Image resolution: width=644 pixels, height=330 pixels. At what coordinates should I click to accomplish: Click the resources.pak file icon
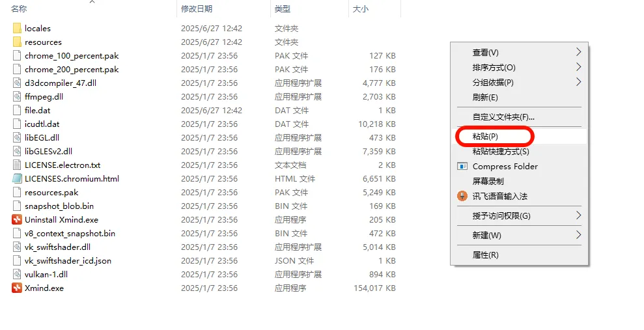click(x=17, y=192)
